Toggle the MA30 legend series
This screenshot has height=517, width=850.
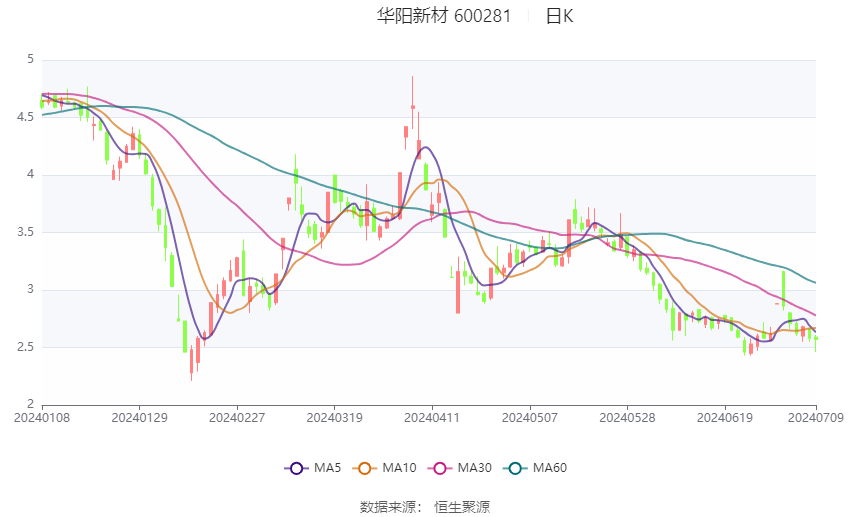pyautogui.click(x=460, y=468)
